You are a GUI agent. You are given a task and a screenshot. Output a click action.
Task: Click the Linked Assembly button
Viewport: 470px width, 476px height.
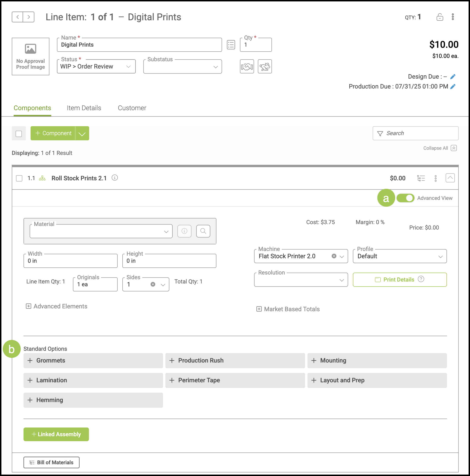click(x=56, y=434)
